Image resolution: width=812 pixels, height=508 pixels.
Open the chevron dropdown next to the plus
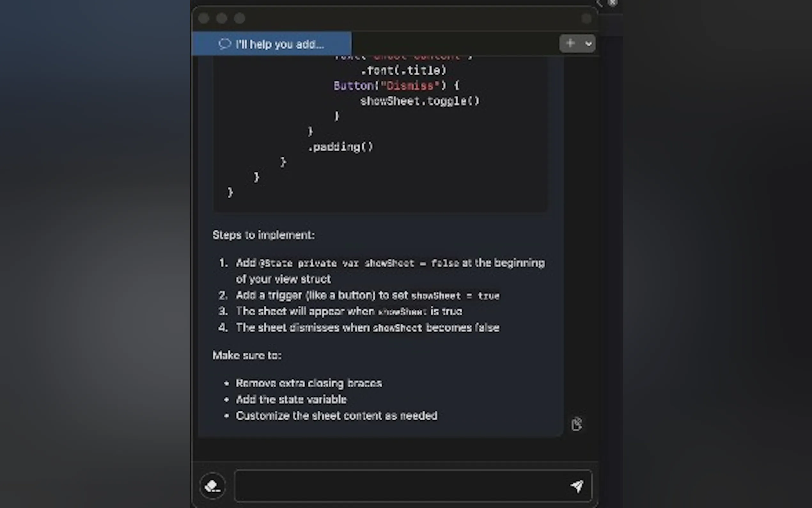(588, 44)
